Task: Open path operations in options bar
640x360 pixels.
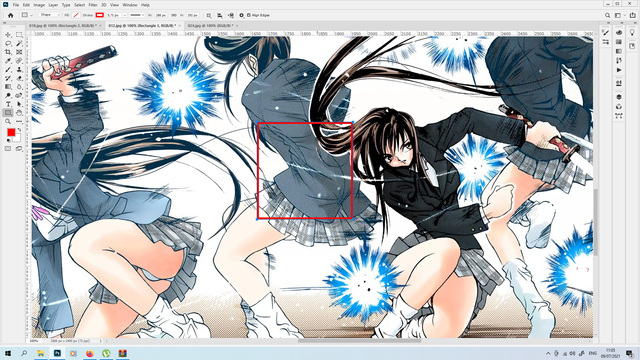Action: [209, 15]
